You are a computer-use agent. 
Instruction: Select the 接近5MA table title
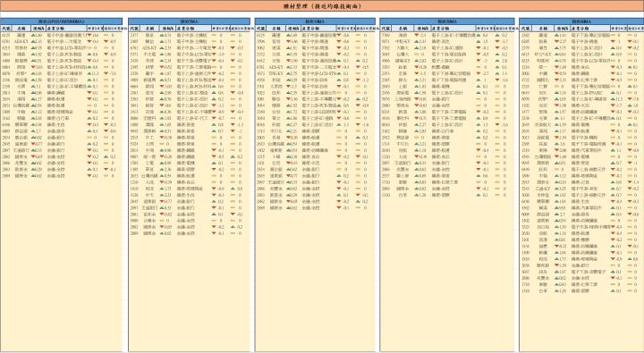[x=189, y=21]
